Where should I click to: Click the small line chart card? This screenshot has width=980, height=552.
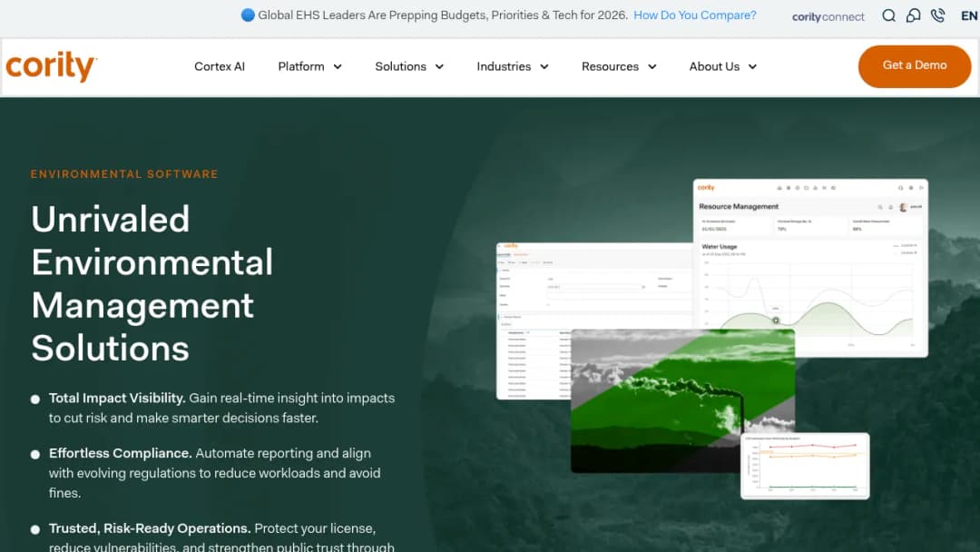pos(805,467)
